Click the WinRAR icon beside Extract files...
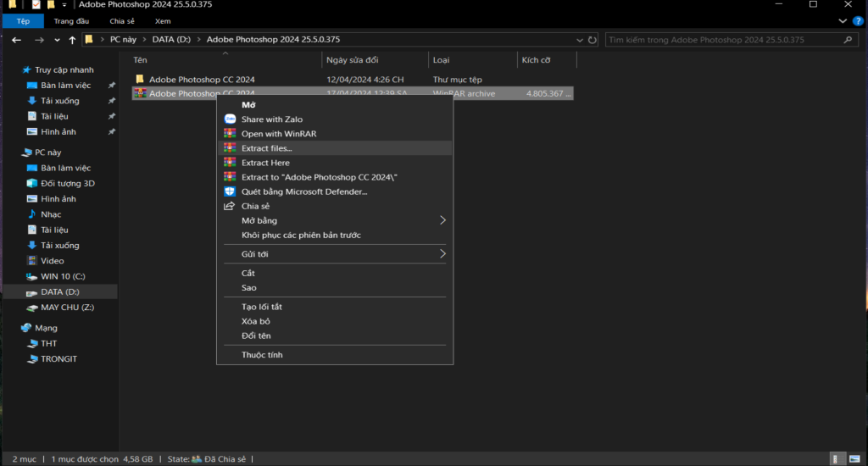 [x=230, y=147]
